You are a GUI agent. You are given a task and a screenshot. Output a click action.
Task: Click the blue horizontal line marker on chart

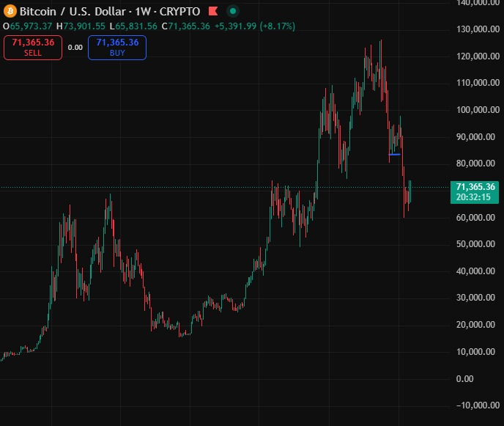coord(394,155)
